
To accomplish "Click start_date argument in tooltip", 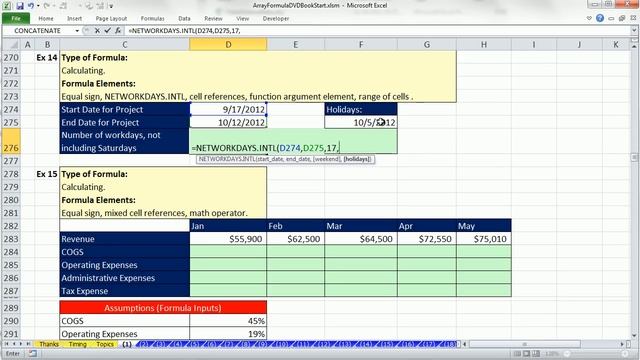I will [269, 159].
